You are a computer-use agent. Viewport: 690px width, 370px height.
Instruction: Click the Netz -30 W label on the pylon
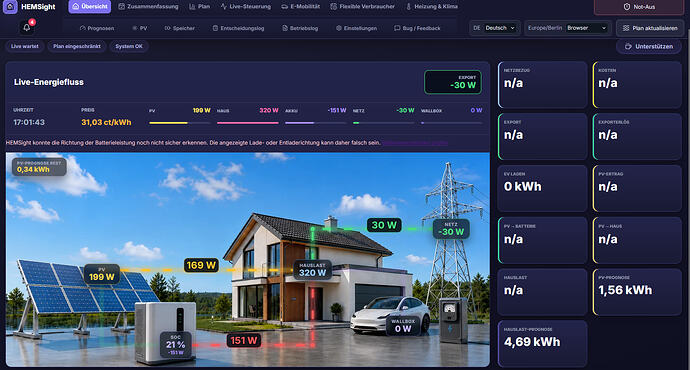click(x=451, y=229)
